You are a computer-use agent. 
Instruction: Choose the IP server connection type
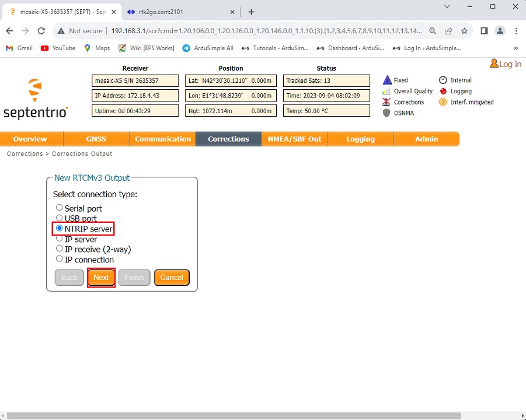click(60, 239)
